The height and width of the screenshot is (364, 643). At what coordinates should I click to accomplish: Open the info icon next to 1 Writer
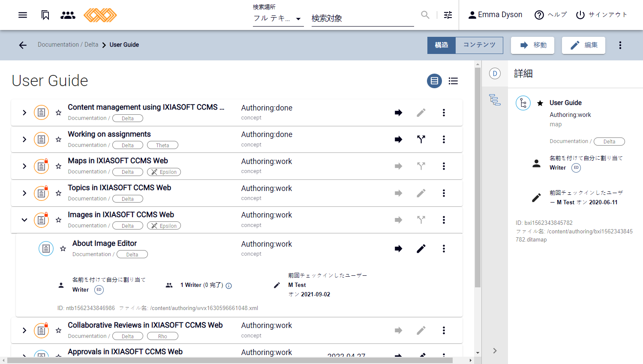click(x=229, y=286)
